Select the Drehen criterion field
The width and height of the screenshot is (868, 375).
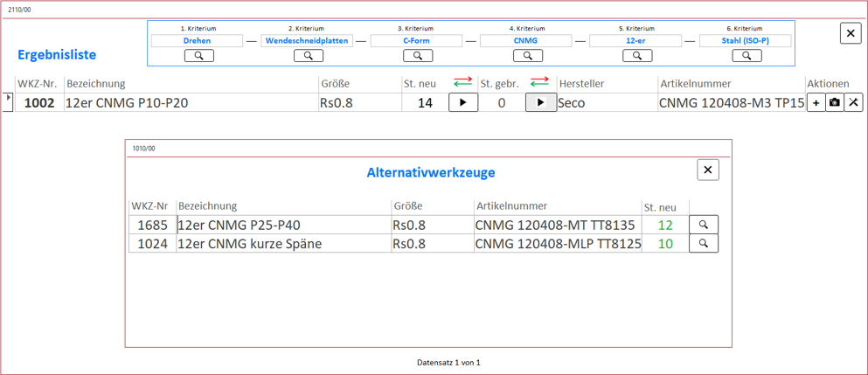click(x=198, y=41)
